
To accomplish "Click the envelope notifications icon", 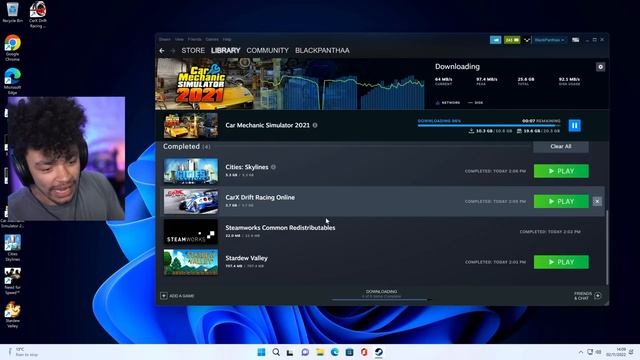I will point(527,40).
